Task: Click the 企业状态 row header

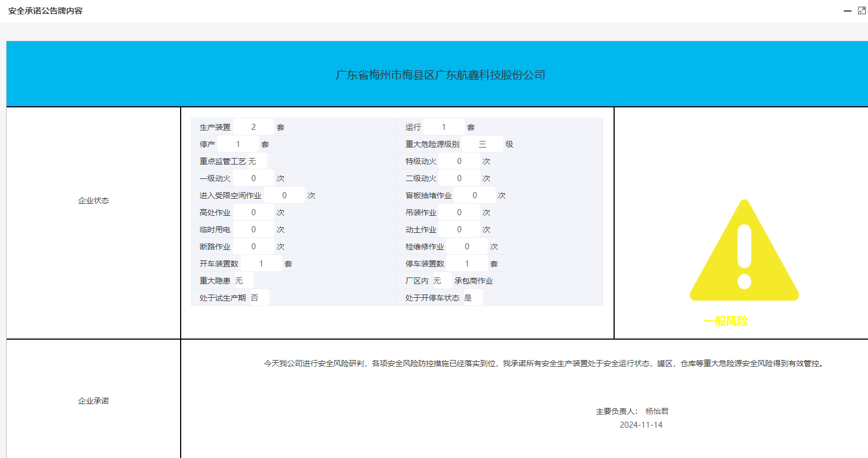Action: point(94,200)
